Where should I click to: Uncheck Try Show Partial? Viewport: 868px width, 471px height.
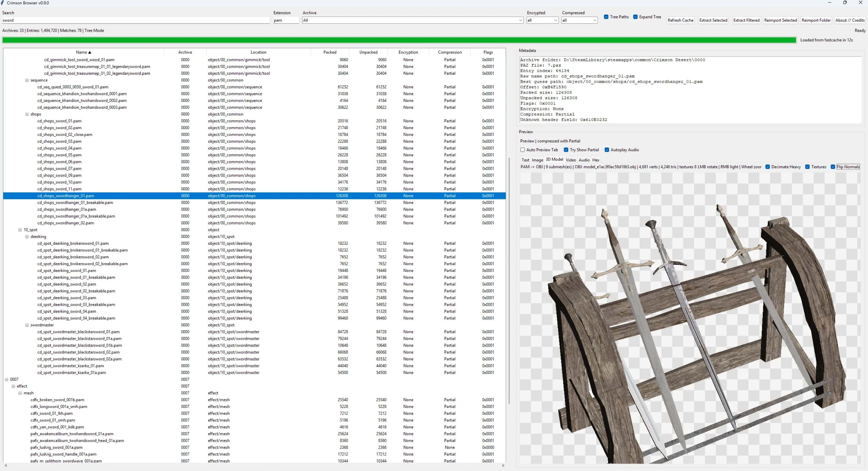point(567,150)
